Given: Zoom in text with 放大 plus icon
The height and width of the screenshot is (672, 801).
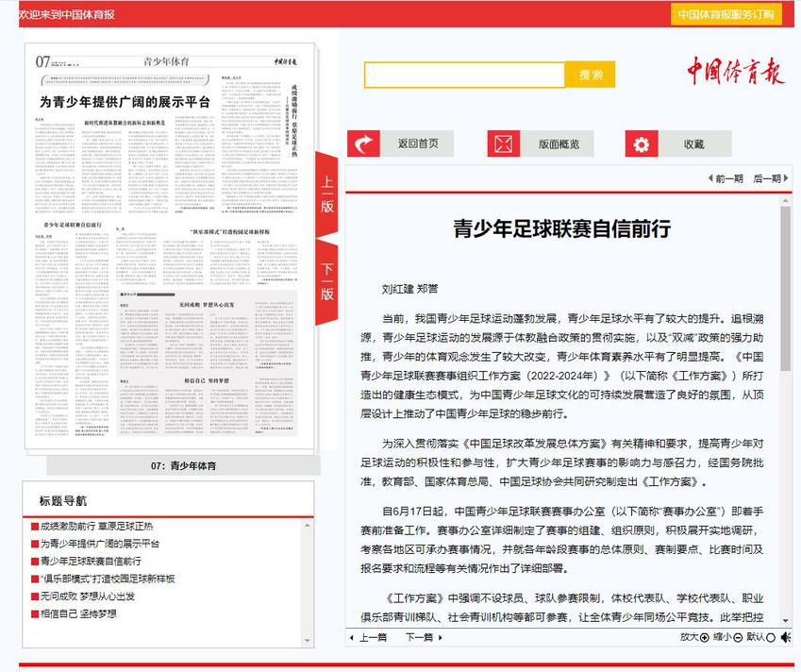Looking at the screenshot, I should 704,637.
